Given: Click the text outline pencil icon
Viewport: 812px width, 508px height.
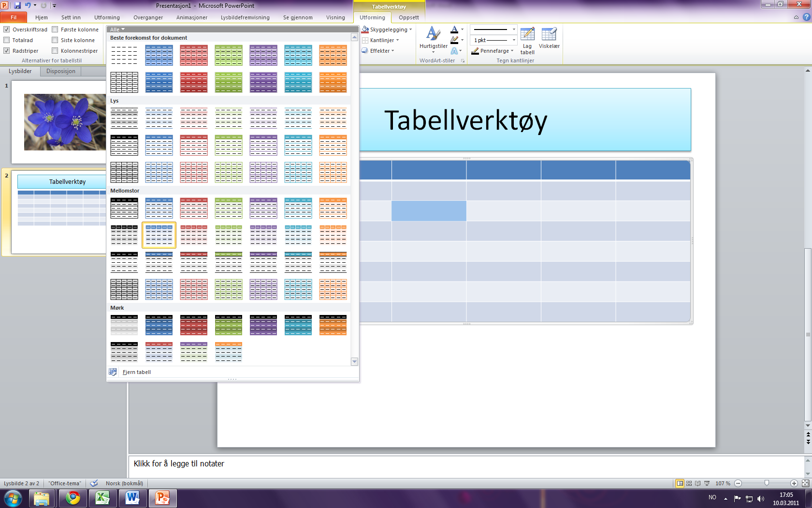Looking at the screenshot, I should click(454, 40).
